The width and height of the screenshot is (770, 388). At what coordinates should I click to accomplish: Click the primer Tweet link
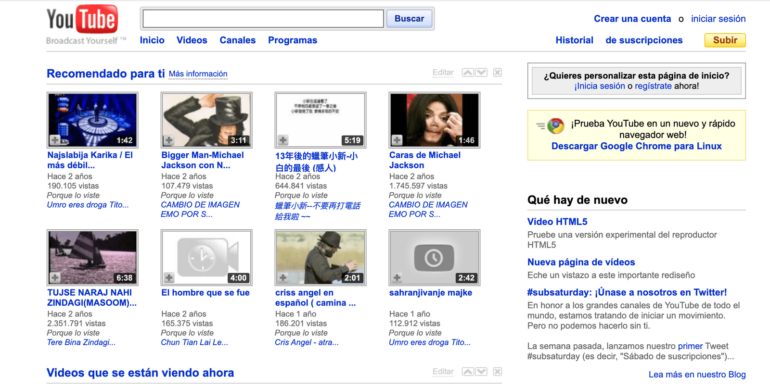pos(690,346)
